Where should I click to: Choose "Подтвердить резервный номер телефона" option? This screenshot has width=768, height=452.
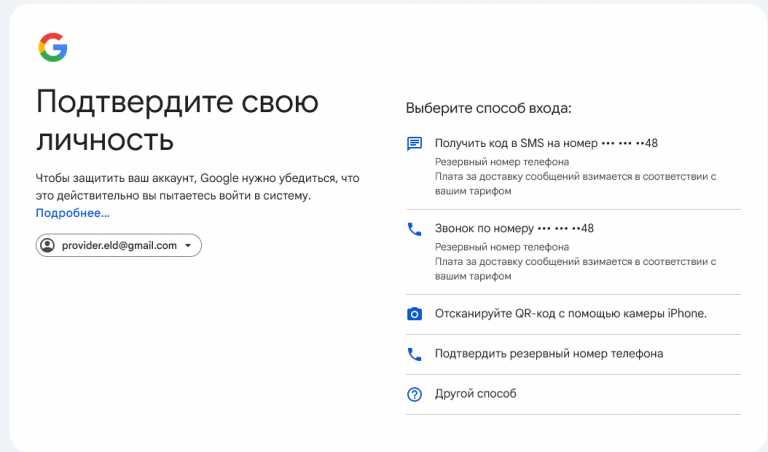(573, 355)
